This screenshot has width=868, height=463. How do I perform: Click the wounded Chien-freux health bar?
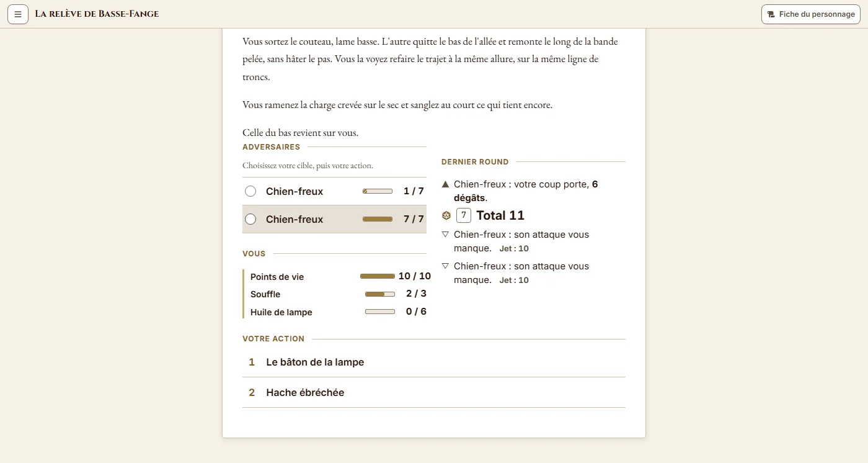coord(378,191)
